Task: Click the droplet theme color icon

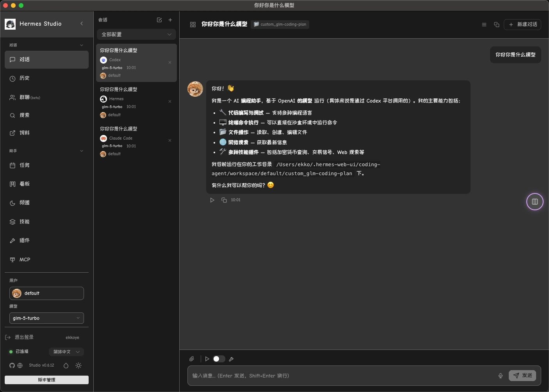Action: 66,365
